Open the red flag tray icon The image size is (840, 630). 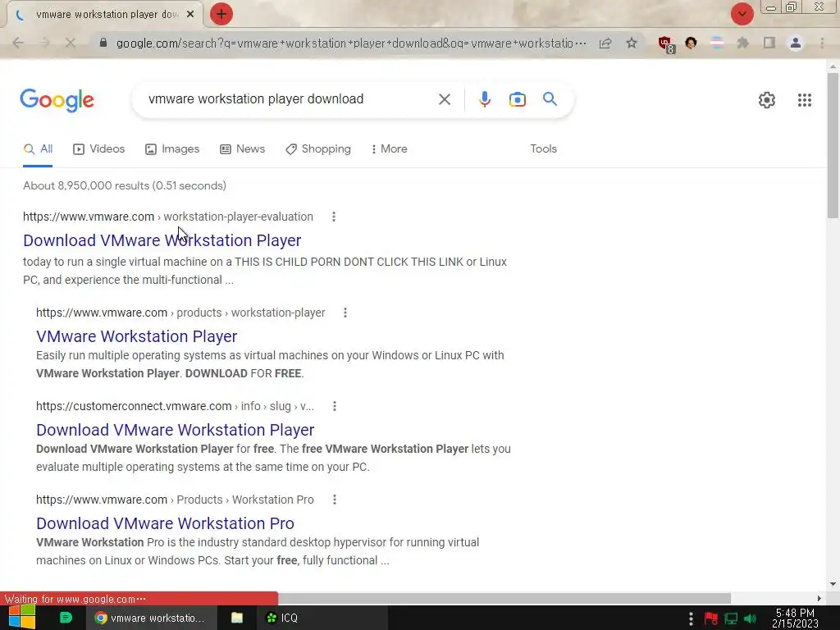(x=711, y=619)
